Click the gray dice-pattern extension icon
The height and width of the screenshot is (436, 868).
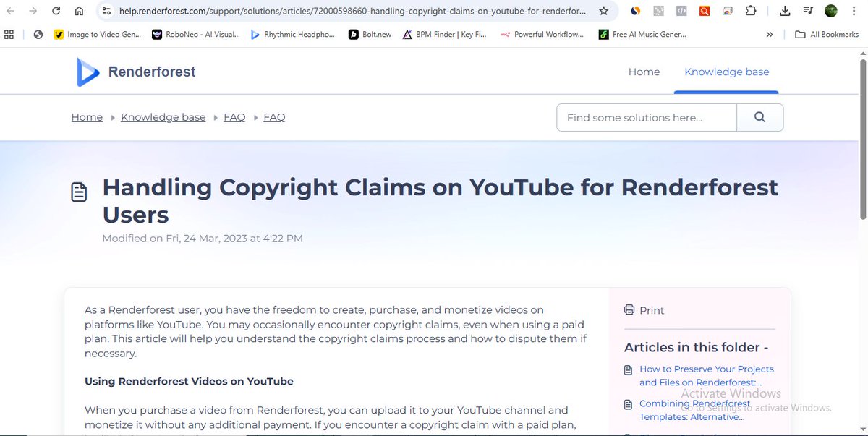(x=658, y=11)
